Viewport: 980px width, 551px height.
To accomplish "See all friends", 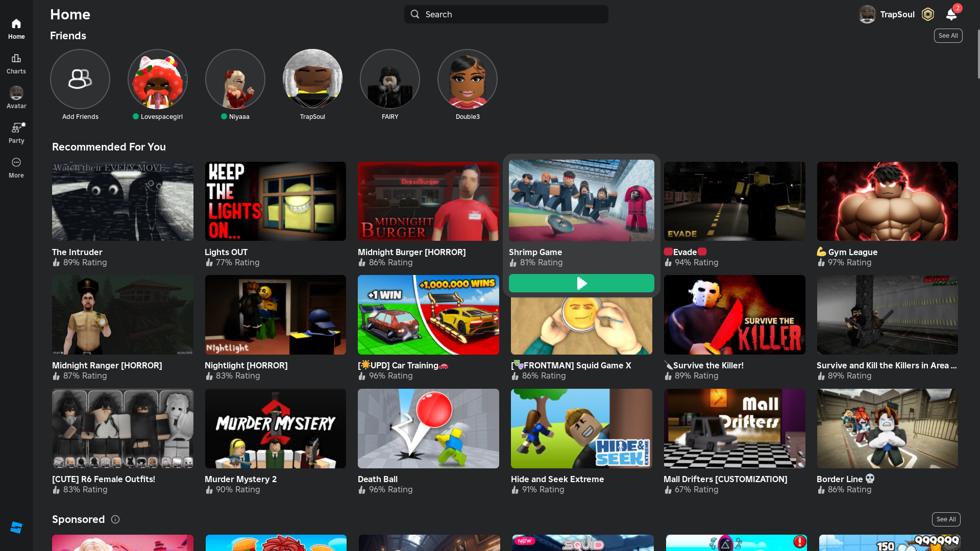I will coord(948,36).
